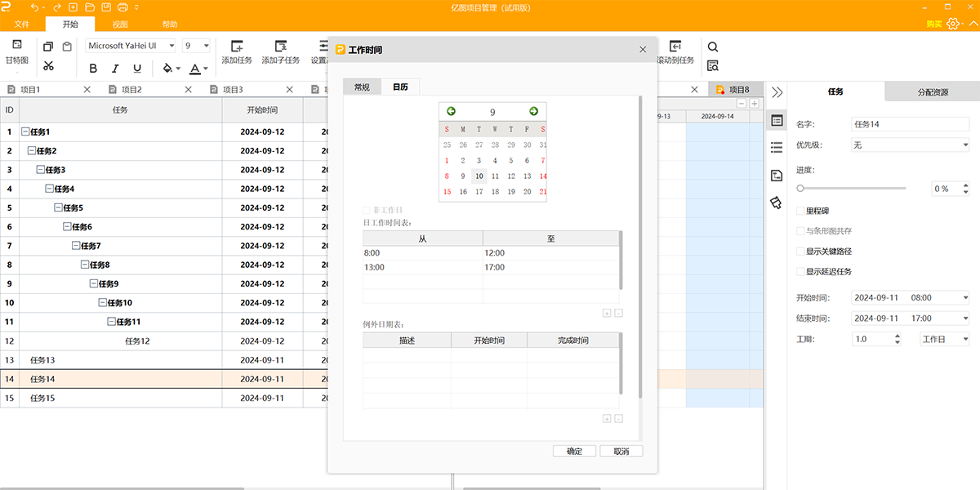Click the scissors cut icon
This screenshot has height=490, width=980.
pyautogui.click(x=48, y=66)
